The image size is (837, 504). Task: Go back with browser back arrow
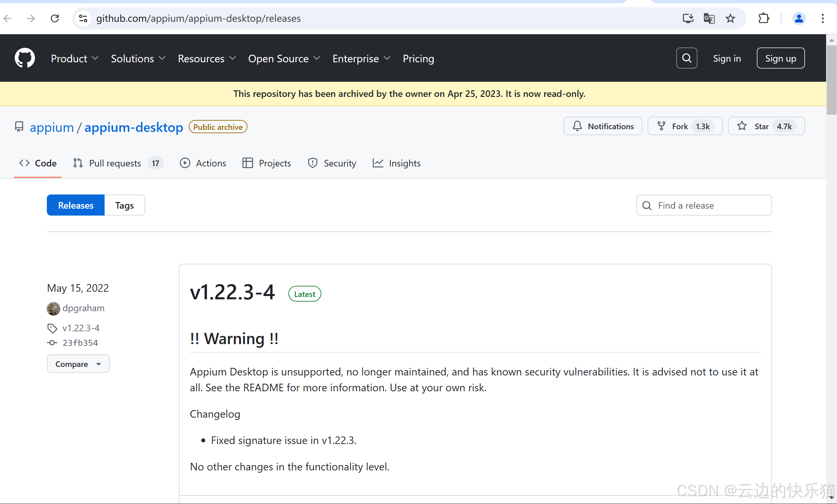coord(8,18)
